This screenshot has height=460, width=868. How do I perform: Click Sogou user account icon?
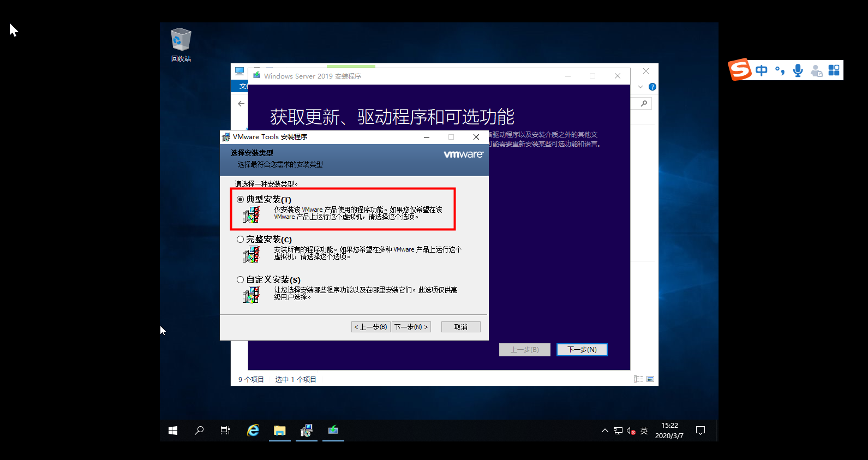pos(816,70)
